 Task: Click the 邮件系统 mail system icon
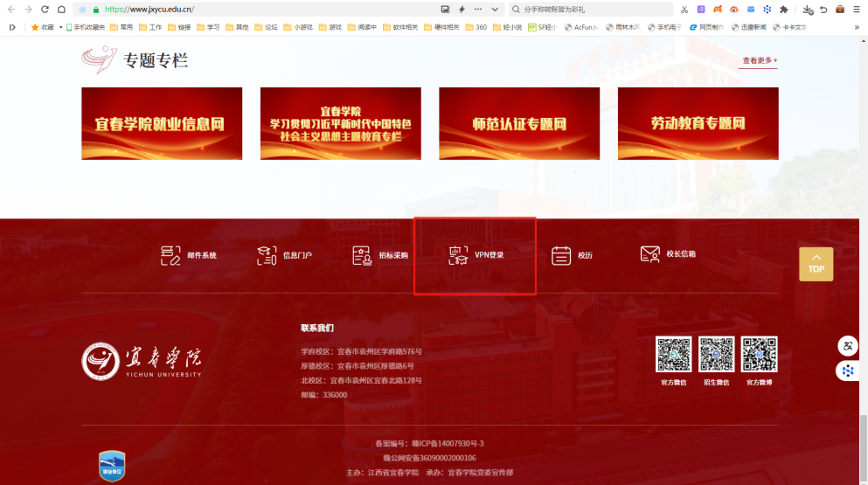click(x=170, y=255)
